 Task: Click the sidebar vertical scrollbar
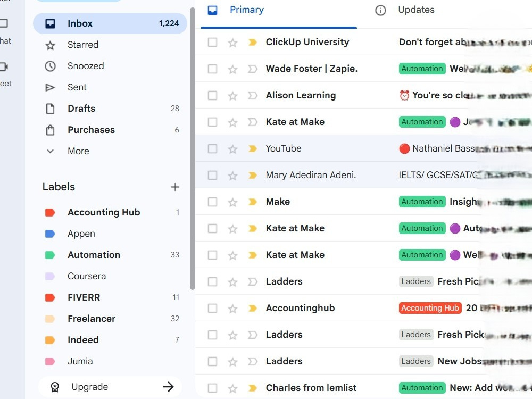[193, 148]
